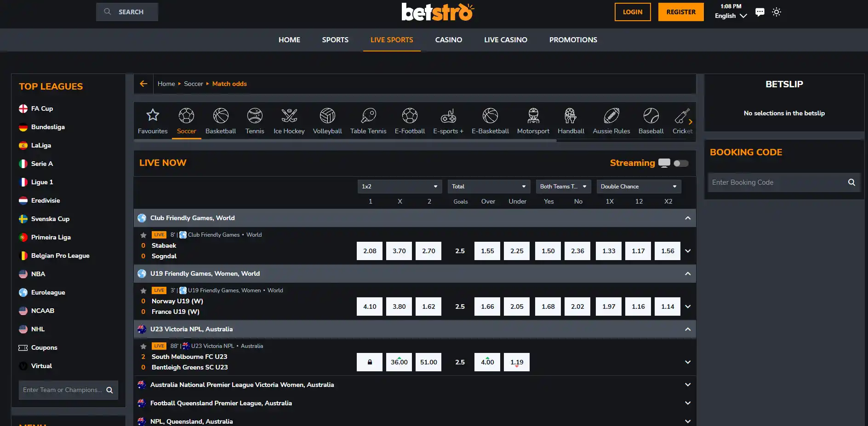The image size is (868, 426).
Task: Toggle the Streaming switch
Action: pyautogui.click(x=681, y=163)
